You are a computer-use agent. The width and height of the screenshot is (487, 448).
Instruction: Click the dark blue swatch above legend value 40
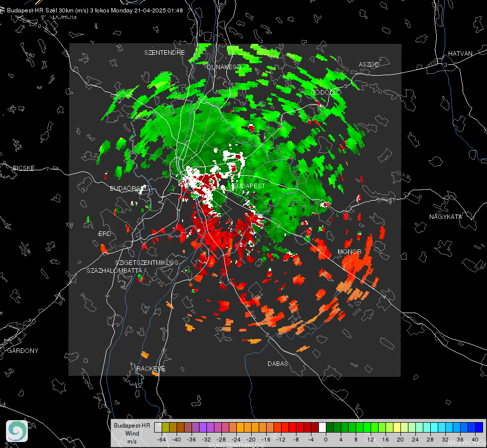(479, 428)
